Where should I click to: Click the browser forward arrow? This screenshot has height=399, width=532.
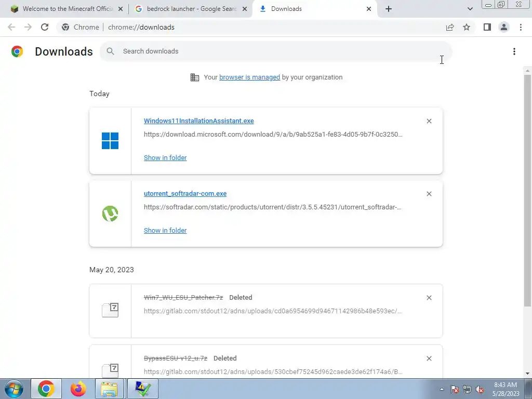tap(28, 27)
